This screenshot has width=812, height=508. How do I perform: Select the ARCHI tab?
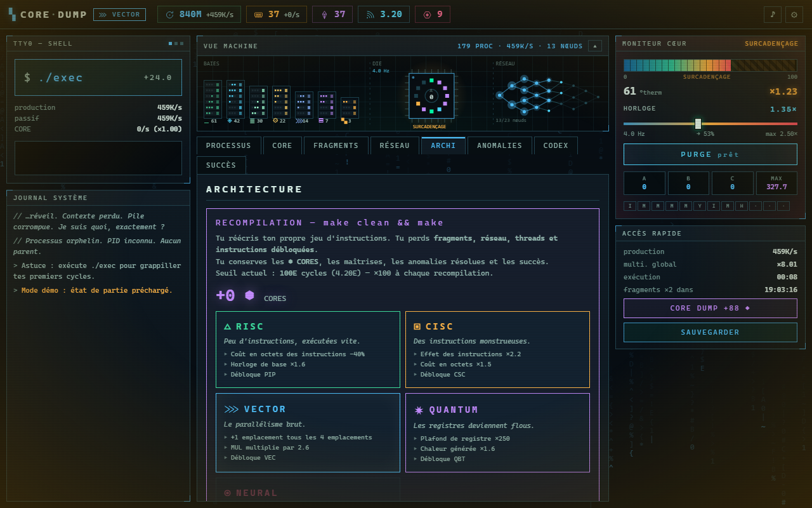443,145
